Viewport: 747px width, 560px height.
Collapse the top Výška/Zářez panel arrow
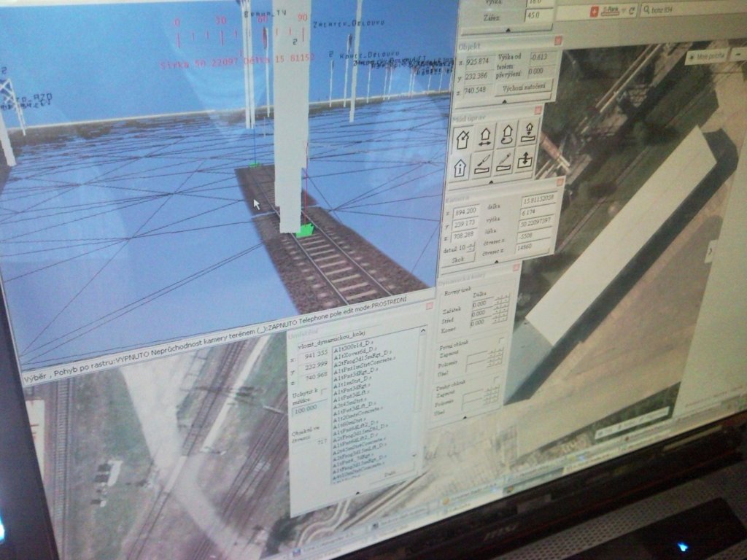tap(508, 30)
